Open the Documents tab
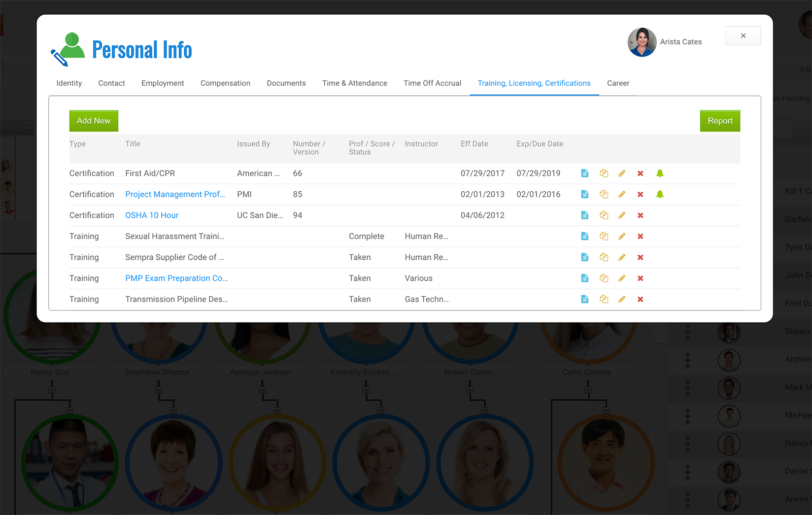 coord(286,83)
